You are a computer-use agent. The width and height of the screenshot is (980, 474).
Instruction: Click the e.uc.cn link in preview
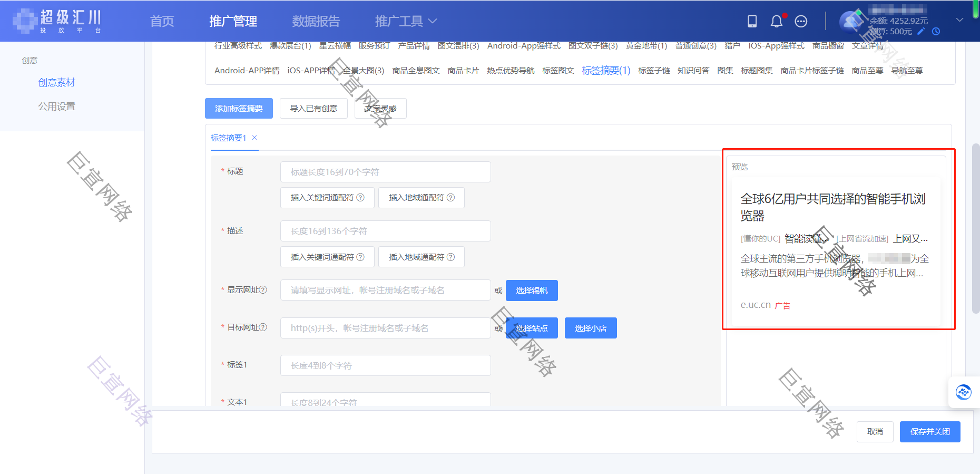tap(756, 305)
